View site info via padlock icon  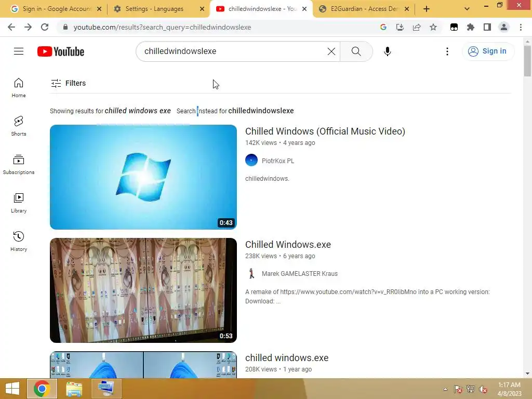tap(65, 27)
